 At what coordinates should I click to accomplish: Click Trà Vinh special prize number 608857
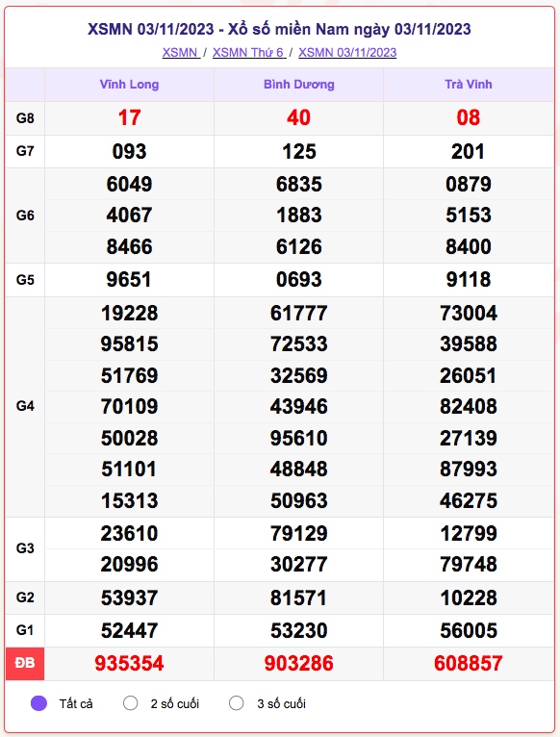pyautogui.click(x=469, y=664)
